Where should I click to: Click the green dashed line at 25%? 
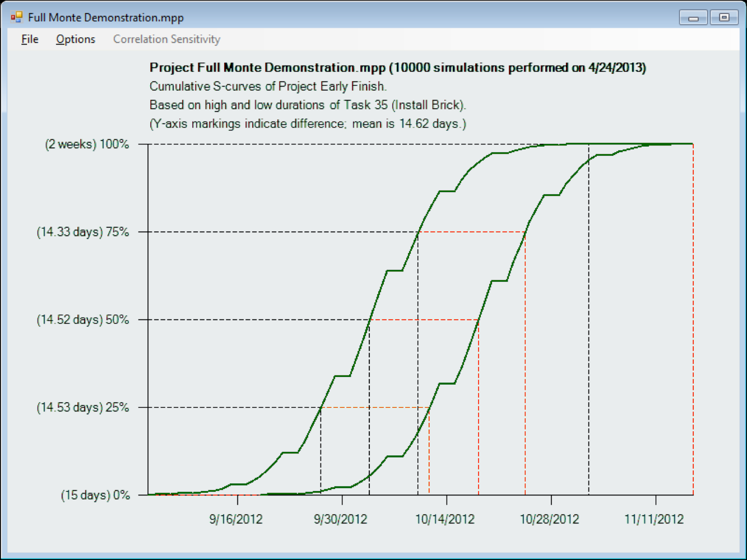375,407
